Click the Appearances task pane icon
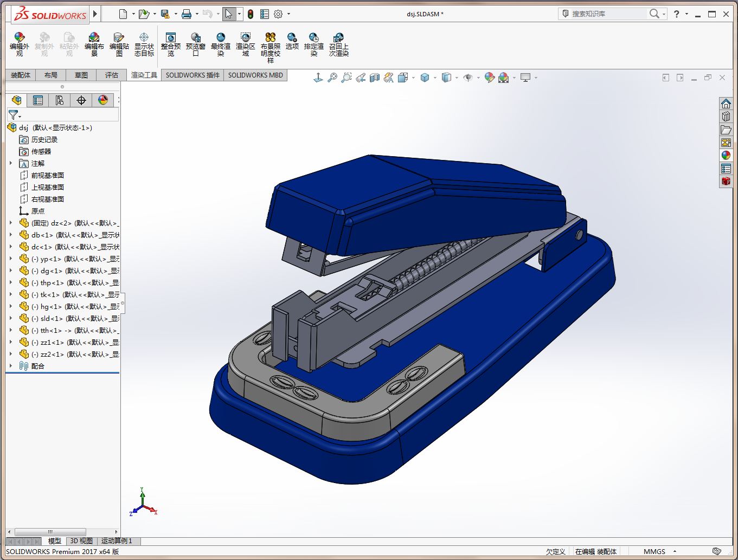 point(726,155)
